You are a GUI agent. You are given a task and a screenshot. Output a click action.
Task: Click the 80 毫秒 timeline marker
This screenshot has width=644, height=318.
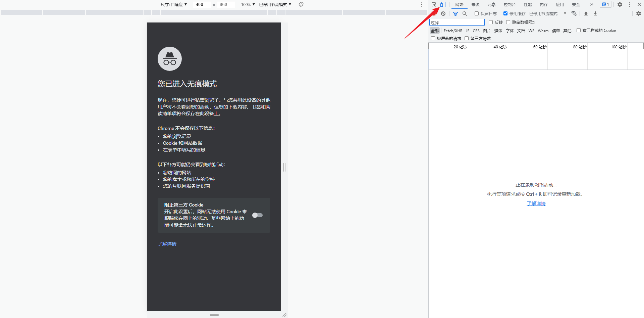tap(580, 47)
